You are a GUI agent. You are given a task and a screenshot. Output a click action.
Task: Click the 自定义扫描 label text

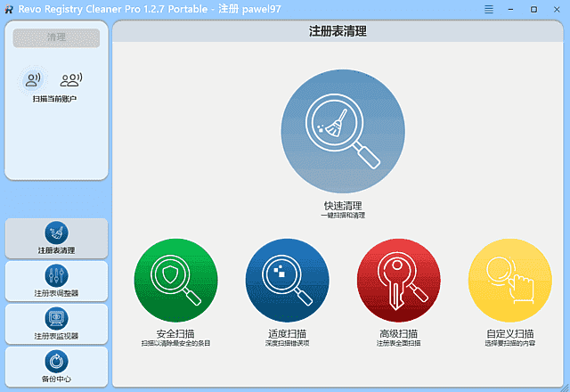510,333
